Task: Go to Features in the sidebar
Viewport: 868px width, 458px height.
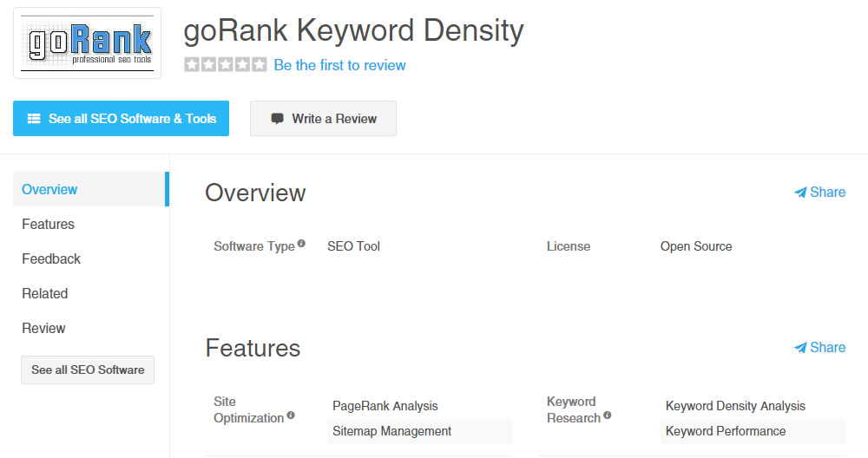Action: point(48,224)
